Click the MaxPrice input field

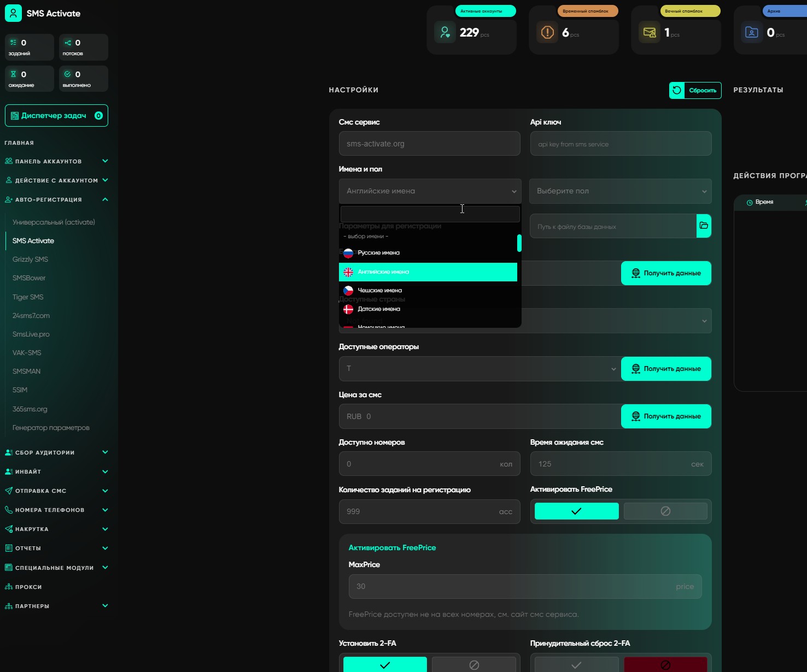[525, 586]
